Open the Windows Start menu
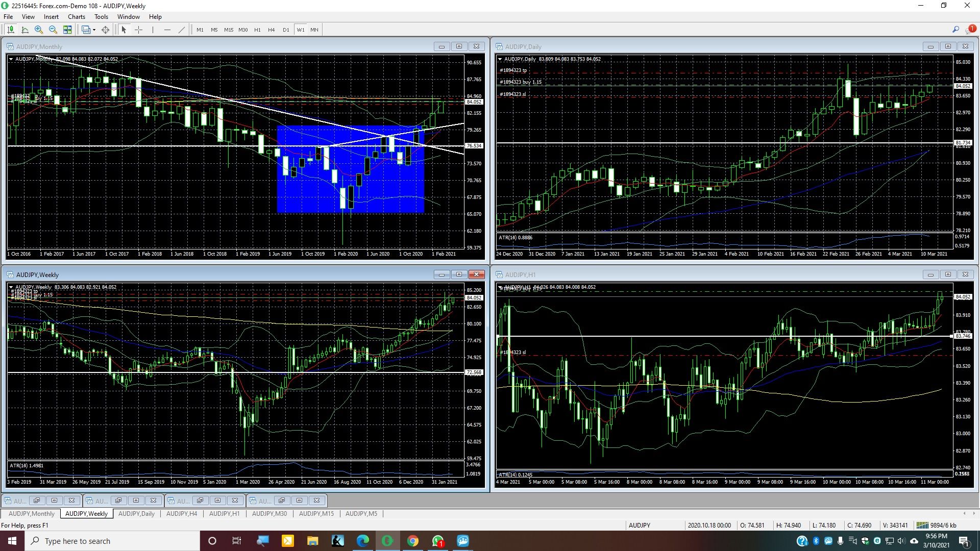 (12, 541)
